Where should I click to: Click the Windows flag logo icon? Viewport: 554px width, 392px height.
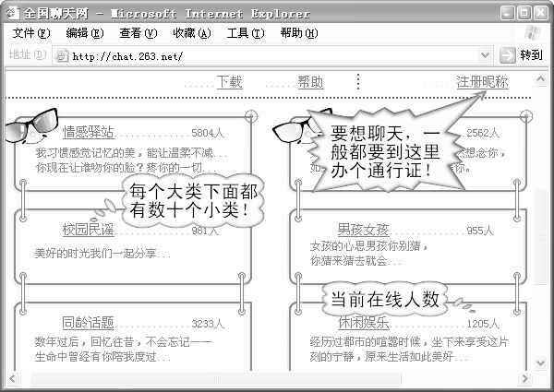coord(532,33)
